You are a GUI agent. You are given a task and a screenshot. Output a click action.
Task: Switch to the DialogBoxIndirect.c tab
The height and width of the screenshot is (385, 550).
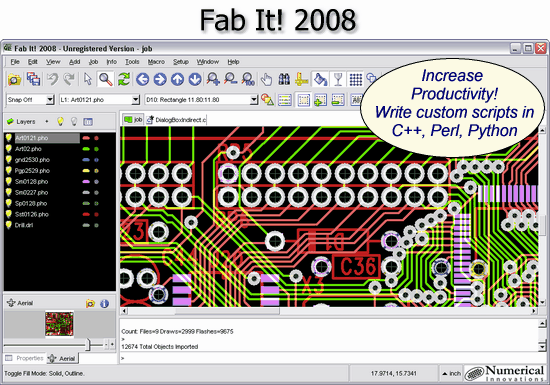pos(176,120)
